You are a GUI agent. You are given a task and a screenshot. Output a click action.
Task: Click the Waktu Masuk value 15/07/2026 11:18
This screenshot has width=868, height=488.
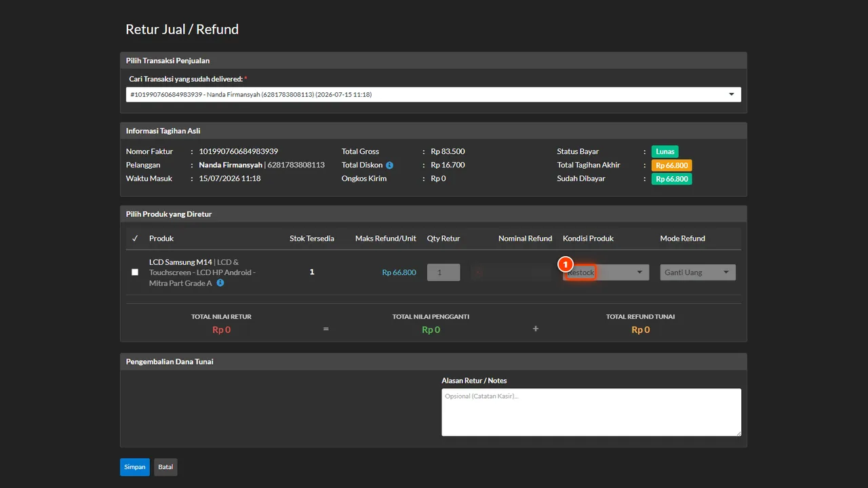[x=229, y=178]
